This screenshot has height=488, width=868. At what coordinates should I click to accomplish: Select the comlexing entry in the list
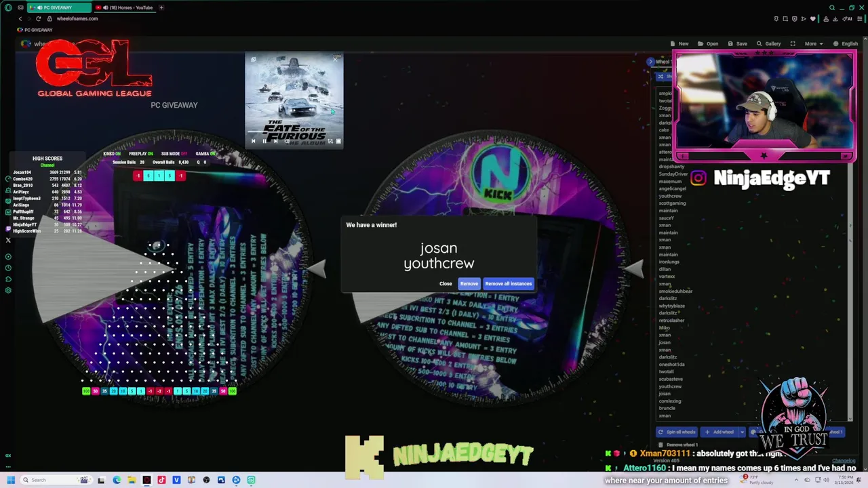pyautogui.click(x=670, y=401)
